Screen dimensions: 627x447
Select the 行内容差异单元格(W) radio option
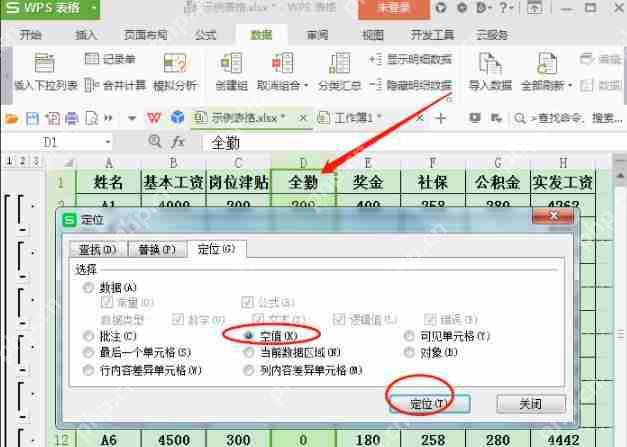88,370
